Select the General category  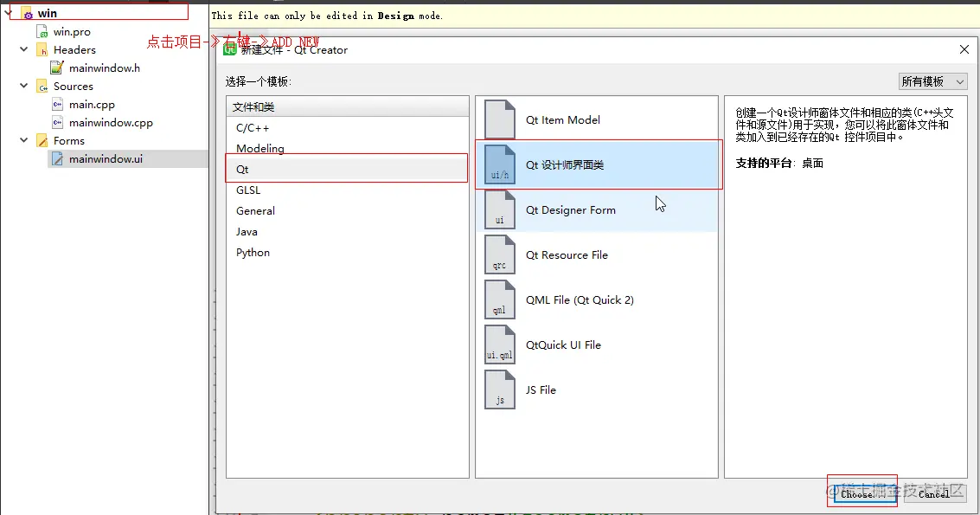click(x=347, y=210)
